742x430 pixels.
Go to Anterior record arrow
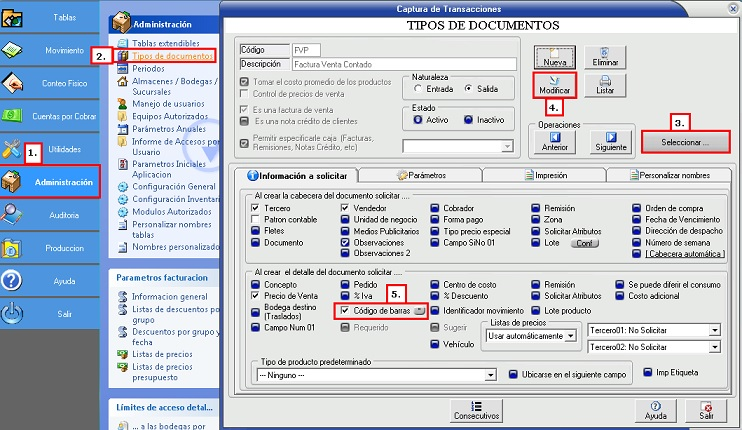[555, 138]
